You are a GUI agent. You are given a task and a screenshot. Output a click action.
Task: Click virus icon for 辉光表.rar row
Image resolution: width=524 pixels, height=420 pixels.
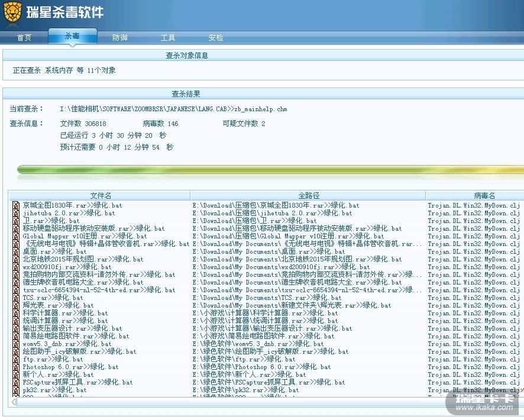tap(16, 305)
